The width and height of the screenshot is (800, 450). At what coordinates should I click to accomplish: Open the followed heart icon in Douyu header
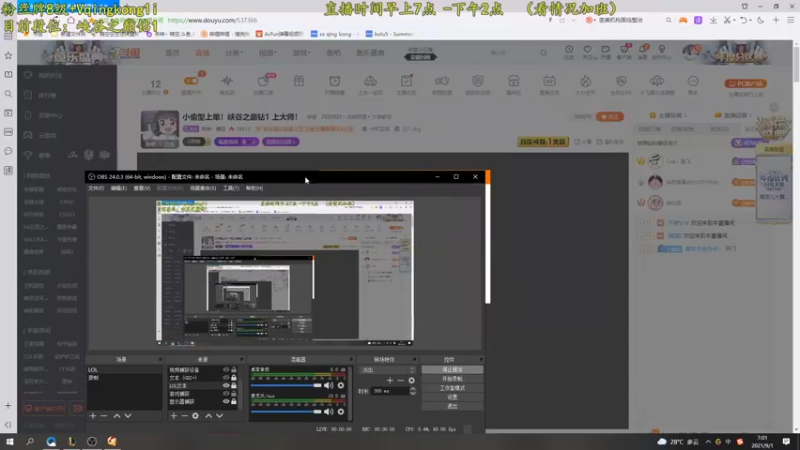pos(587,49)
